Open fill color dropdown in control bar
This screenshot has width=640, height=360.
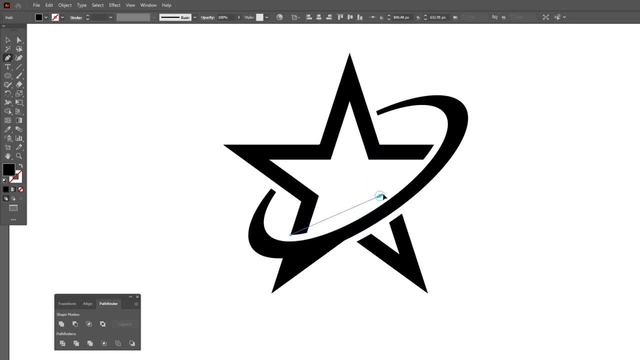pos(46,18)
